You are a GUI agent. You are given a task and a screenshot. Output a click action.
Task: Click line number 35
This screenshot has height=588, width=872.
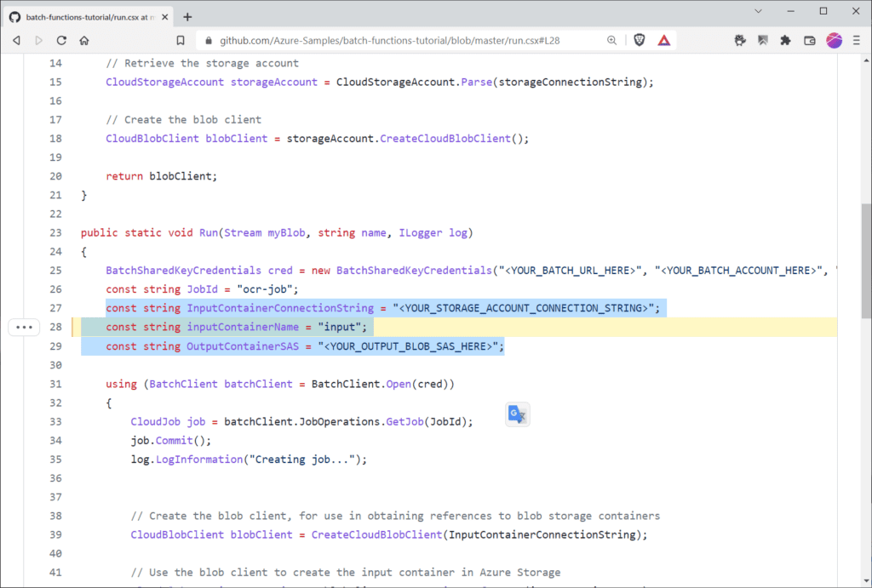pos(55,460)
